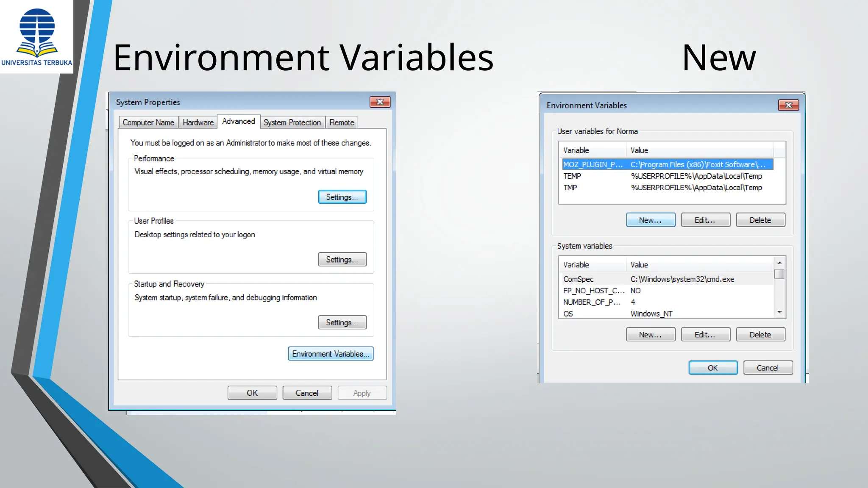Close the System Properties window

pos(380,102)
